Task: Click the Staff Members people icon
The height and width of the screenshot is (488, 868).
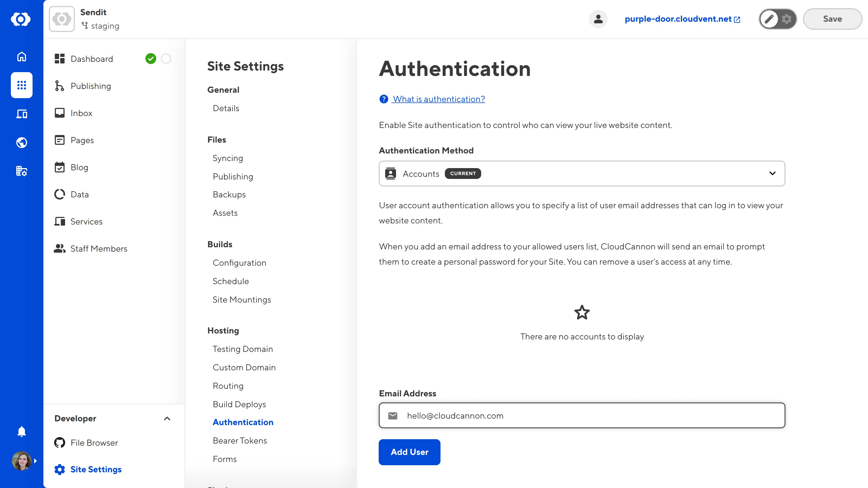Action: pyautogui.click(x=60, y=249)
